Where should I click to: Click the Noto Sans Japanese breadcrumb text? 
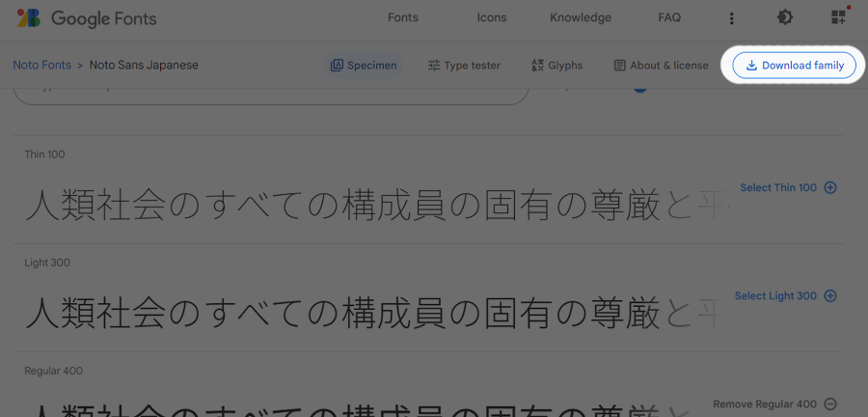coord(144,66)
